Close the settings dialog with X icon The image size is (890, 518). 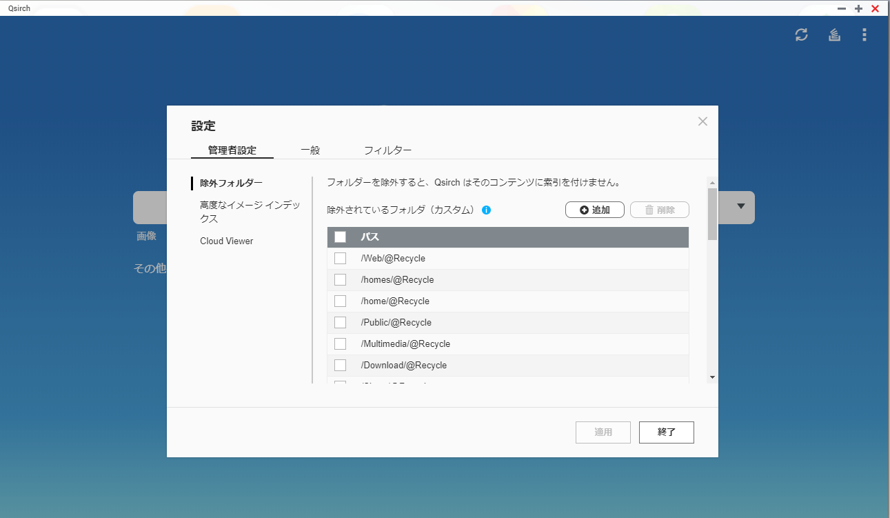(702, 121)
